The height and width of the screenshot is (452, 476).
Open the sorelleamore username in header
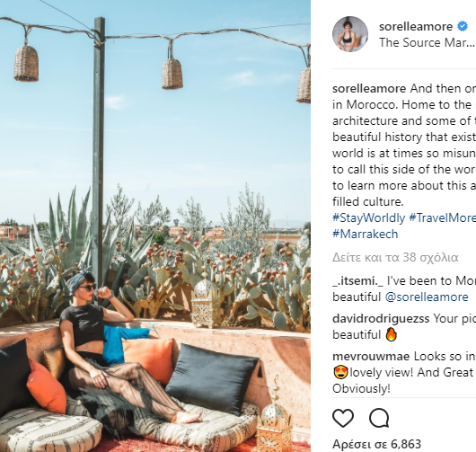click(416, 26)
